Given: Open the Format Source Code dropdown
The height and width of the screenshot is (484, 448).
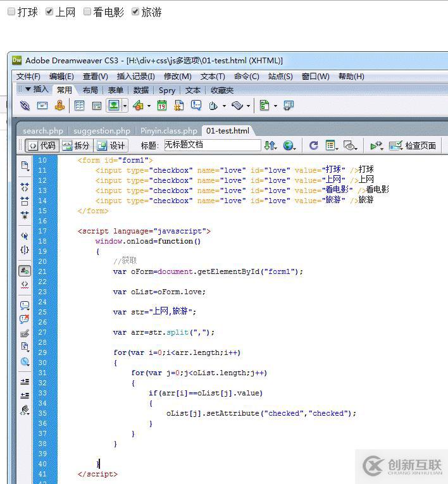Looking at the screenshot, I should coord(25,410).
